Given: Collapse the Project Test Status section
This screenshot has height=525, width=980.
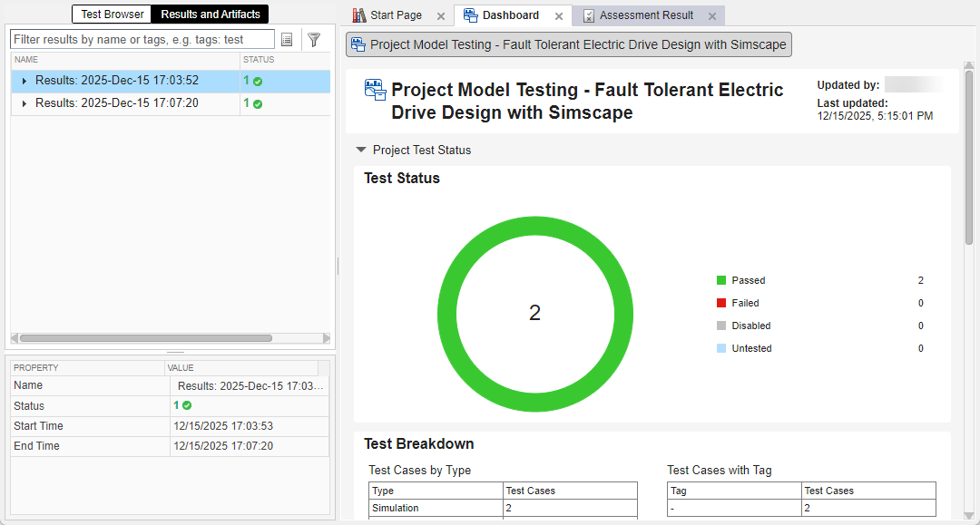Looking at the screenshot, I should [x=360, y=150].
